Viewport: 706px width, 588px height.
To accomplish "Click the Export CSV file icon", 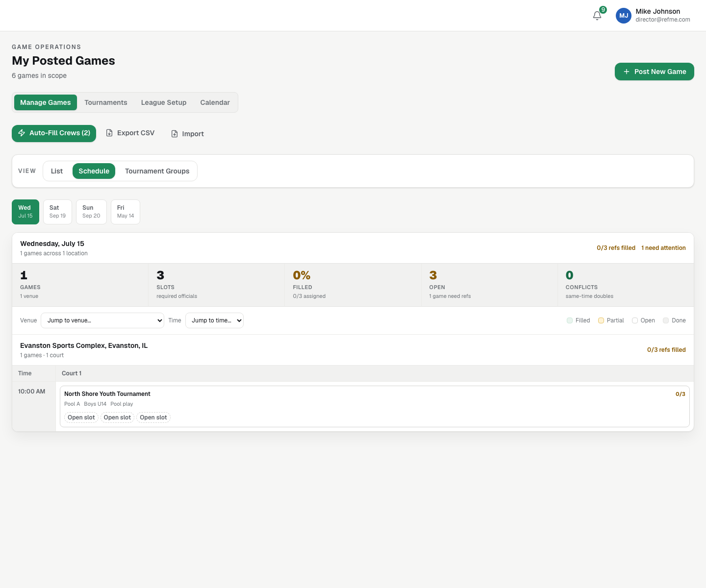I will [x=109, y=133].
